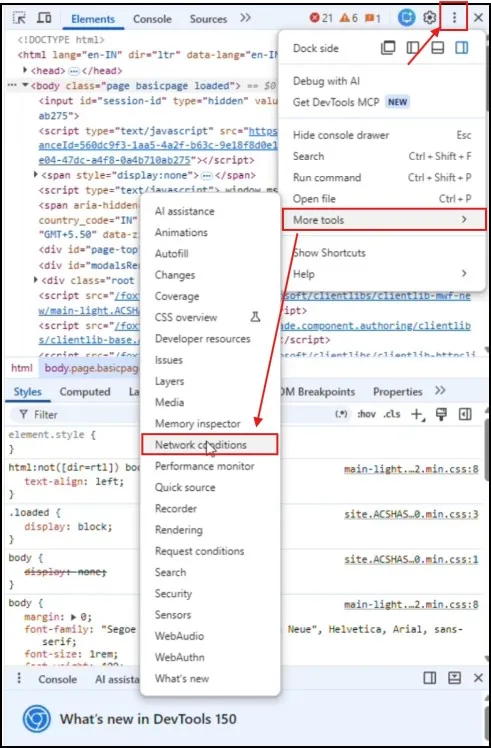Open the Help submenu
Viewport: 491px width, 748px height.
tap(384, 274)
